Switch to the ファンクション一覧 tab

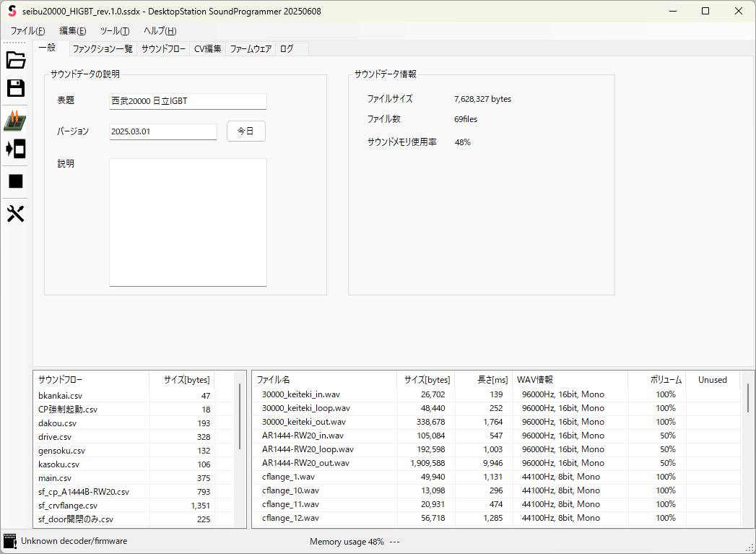103,48
